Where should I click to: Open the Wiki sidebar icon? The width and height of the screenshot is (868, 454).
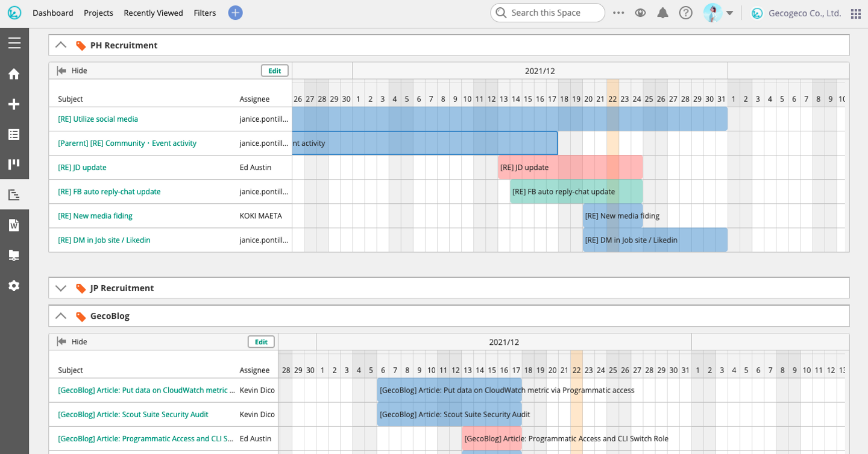click(x=14, y=225)
